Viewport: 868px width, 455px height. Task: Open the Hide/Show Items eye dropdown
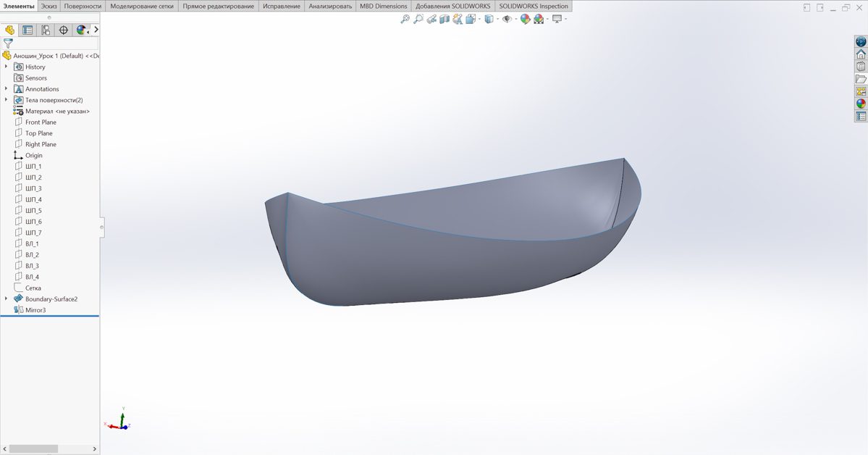pyautogui.click(x=507, y=20)
